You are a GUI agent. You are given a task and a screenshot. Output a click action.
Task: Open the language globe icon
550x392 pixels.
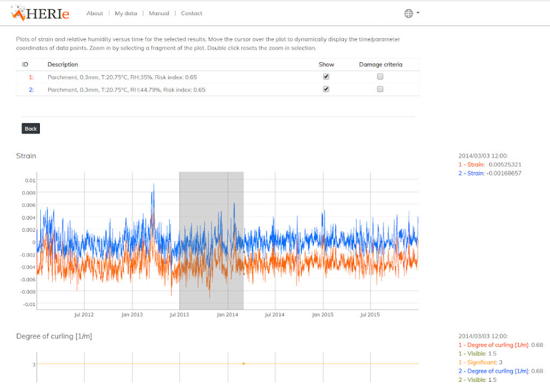[x=409, y=13]
